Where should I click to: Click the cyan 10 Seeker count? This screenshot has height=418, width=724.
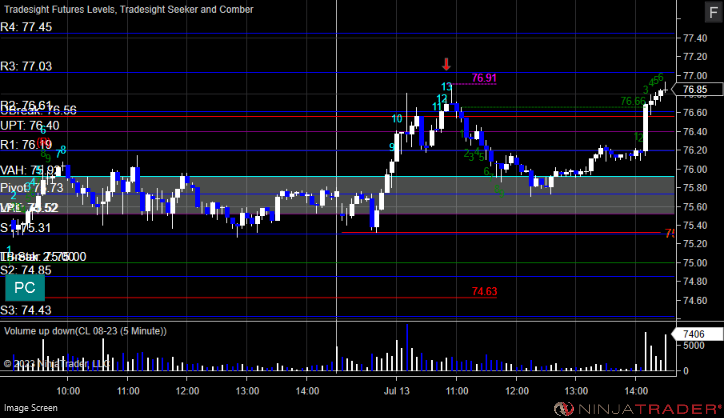tap(397, 119)
